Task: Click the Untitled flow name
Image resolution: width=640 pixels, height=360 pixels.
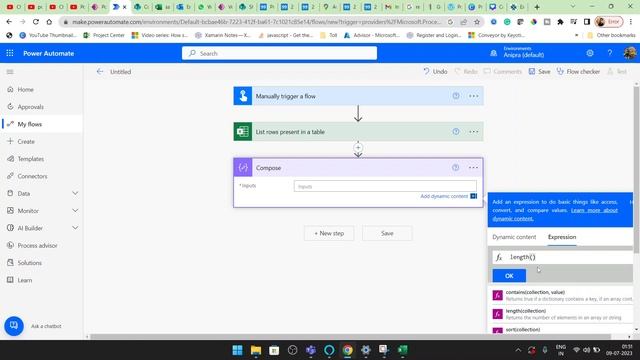Action: click(x=120, y=72)
